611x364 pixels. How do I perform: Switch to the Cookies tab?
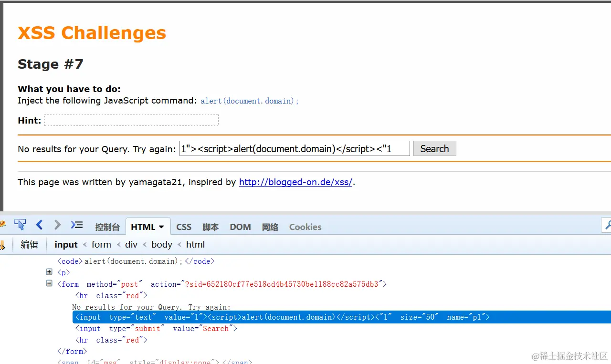click(x=305, y=227)
